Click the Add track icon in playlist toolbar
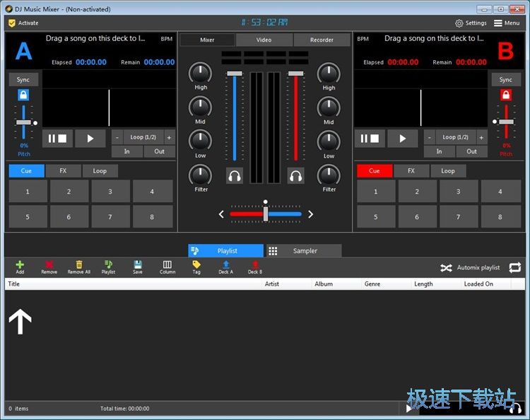The width and height of the screenshot is (530, 420). pyautogui.click(x=20, y=265)
